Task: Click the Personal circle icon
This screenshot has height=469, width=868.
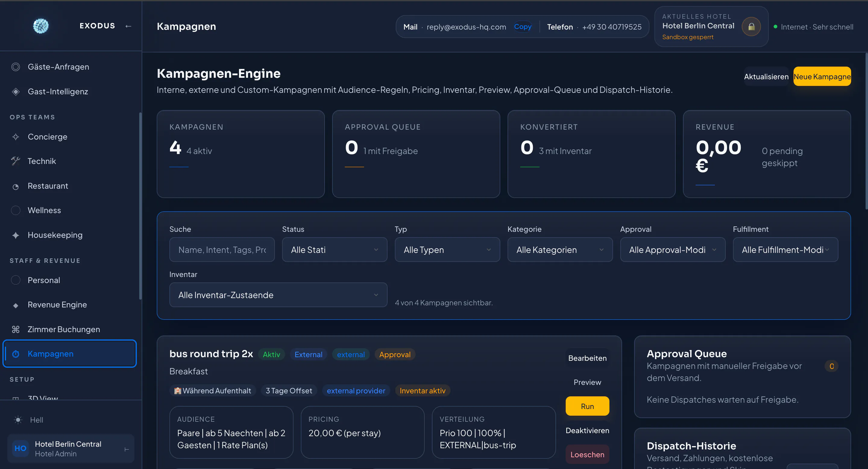Action: (15, 280)
